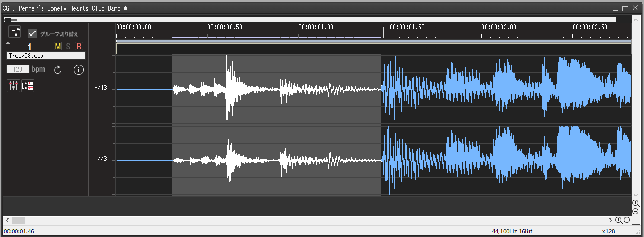Click the horizontal scrollbar thumb
644x237 pixels.
tap(19, 220)
